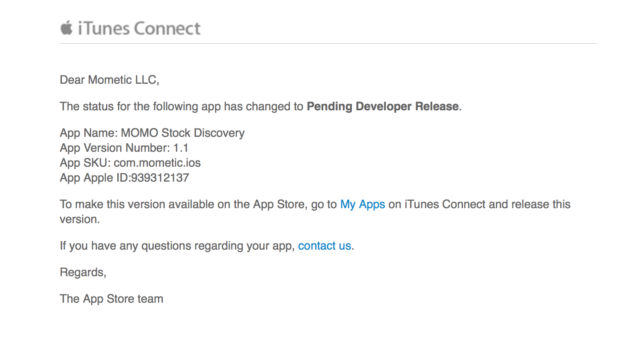Click 'The App Store team' signature
Viewport: 644px width, 345px height.
coord(111,299)
